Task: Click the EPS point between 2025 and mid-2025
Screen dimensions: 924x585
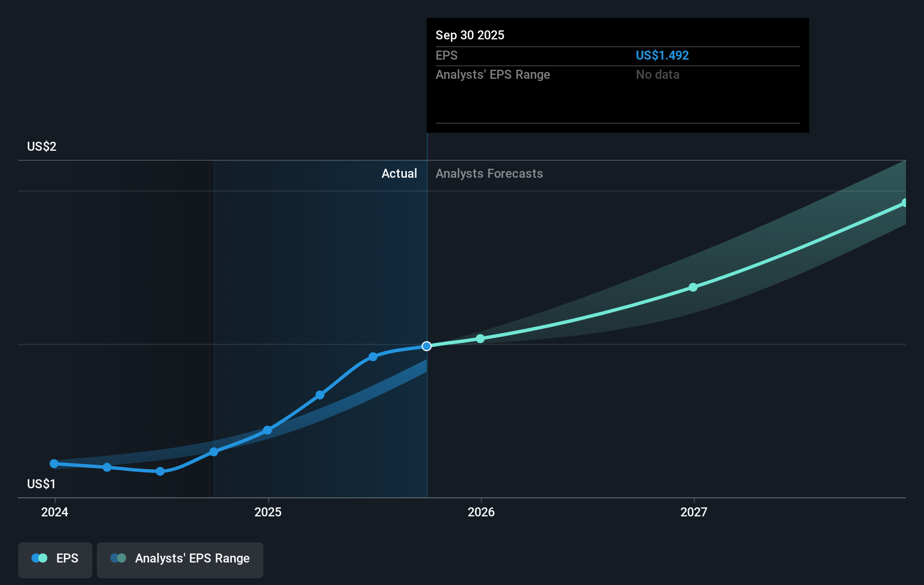Action: click(320, 395)
